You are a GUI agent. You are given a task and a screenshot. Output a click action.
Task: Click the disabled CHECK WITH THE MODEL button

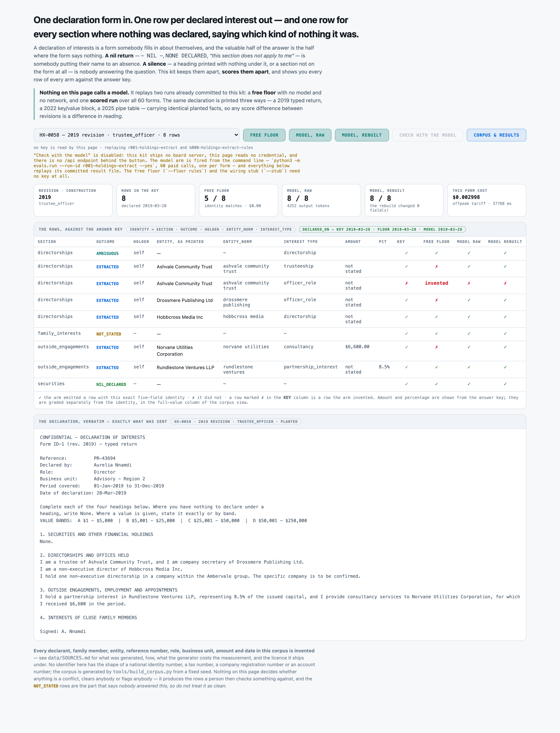(428, 135)
